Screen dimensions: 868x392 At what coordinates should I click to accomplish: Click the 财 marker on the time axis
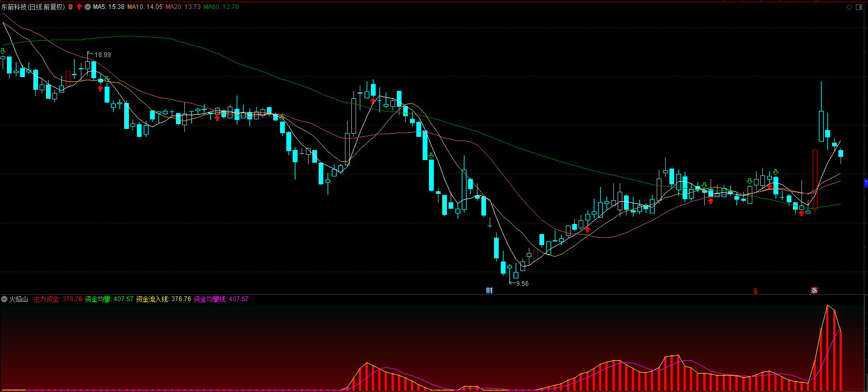point(489,291)
